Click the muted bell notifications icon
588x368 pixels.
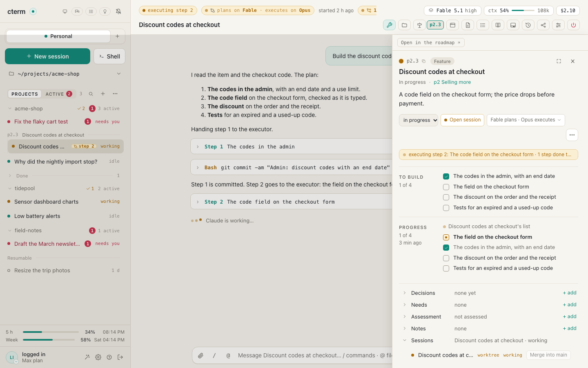pos(118,11)
